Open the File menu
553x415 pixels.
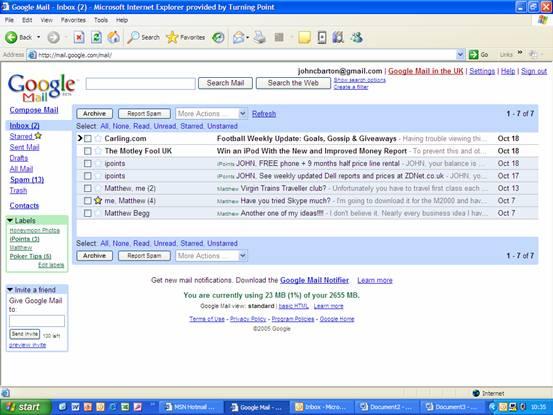point(9,20)
